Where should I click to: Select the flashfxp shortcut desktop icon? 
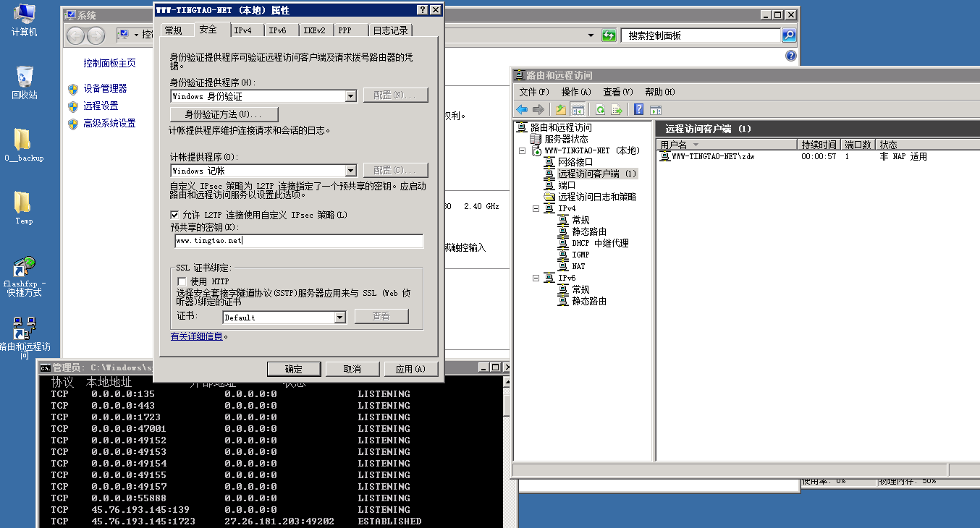[24, 276]
